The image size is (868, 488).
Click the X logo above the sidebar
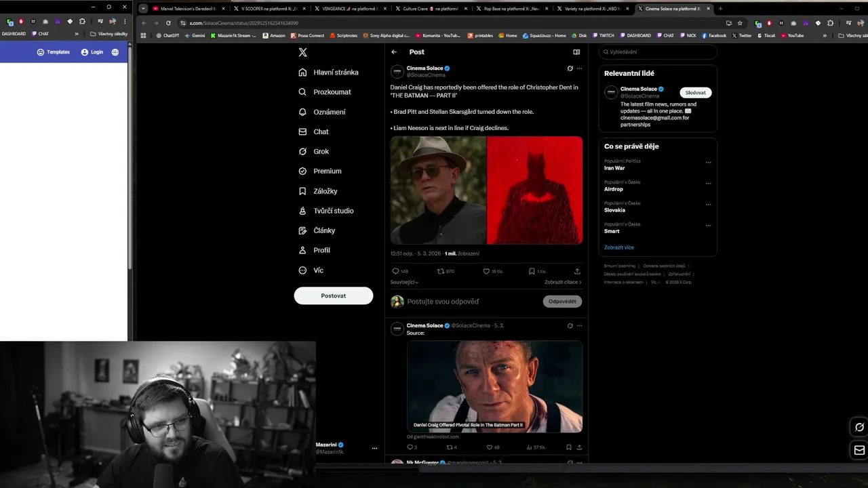[303, 52]
